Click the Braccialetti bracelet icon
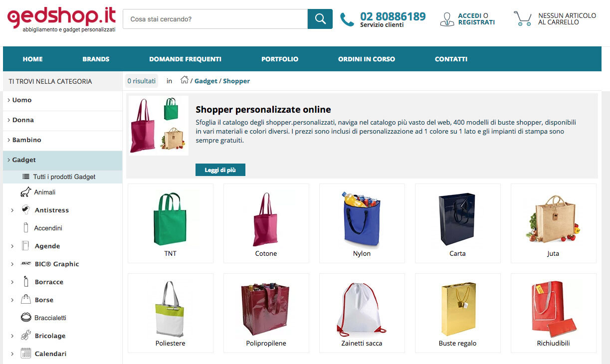This screenshot has height=364, width=610. click(x=26, y=317)
